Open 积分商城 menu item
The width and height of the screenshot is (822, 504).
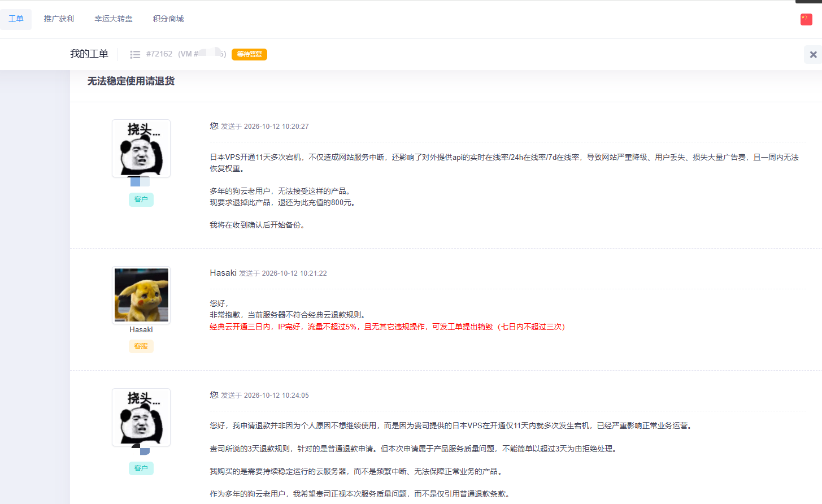[x=168, y=19]
